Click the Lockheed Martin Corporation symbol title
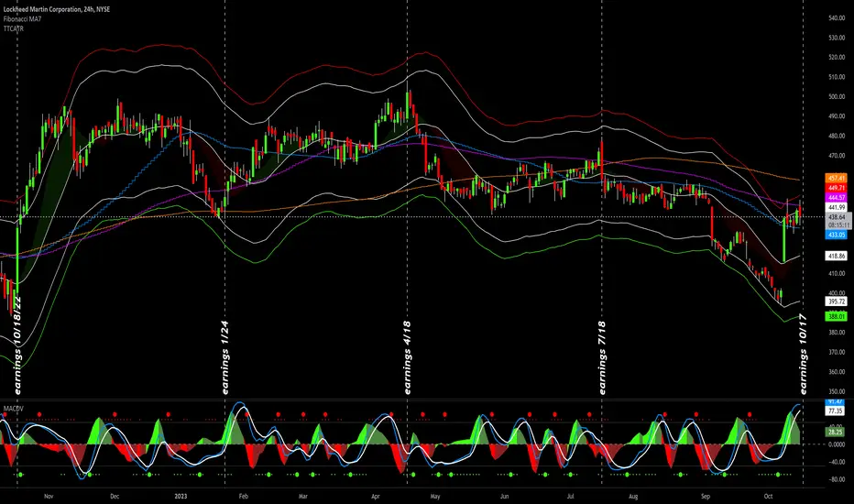 [57, 9]
